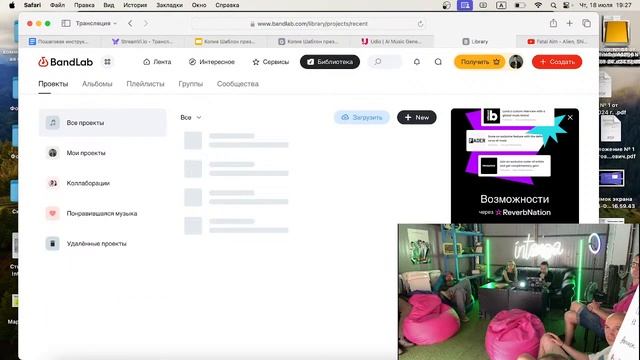Open Закладки menu in menu bar
The image size is (640, 360).
(170, 5)
